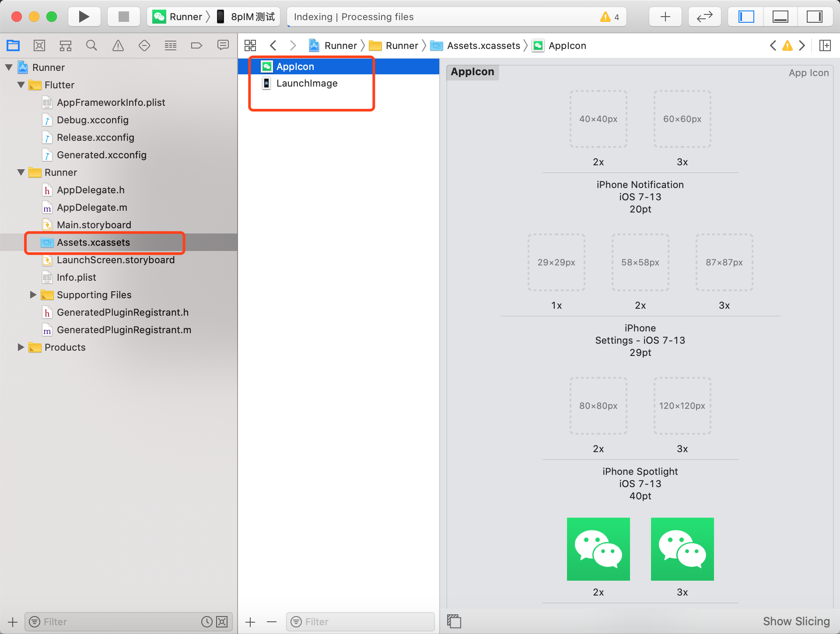Open the Source Control navigator icon
Screen dimensions: 840x634
(39, 45)
